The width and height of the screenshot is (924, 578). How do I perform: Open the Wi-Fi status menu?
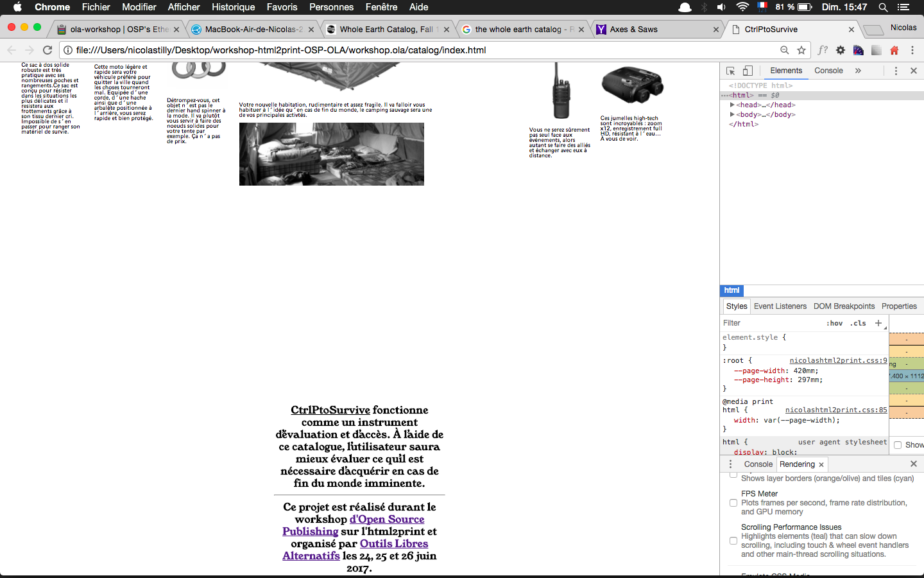coord(742,7)
